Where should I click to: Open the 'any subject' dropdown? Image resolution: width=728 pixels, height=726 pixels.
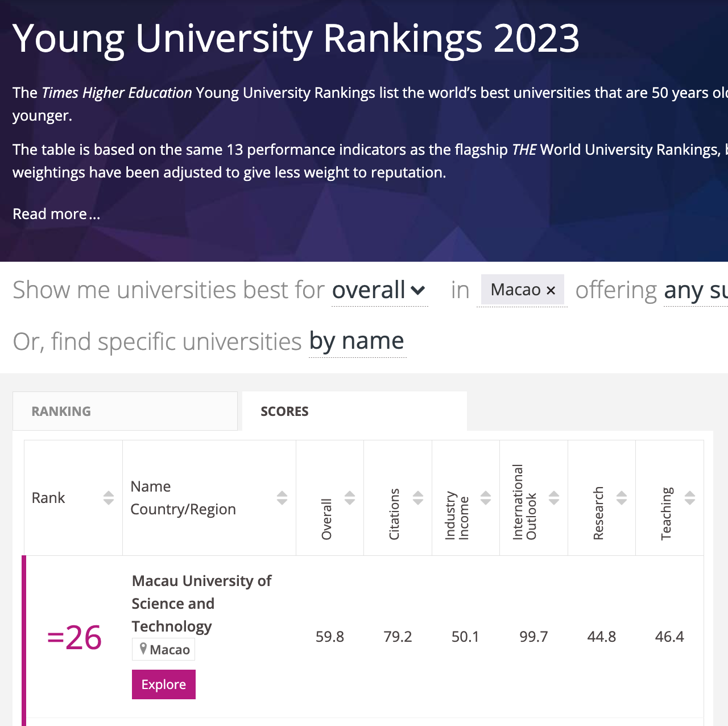[696, 290]
